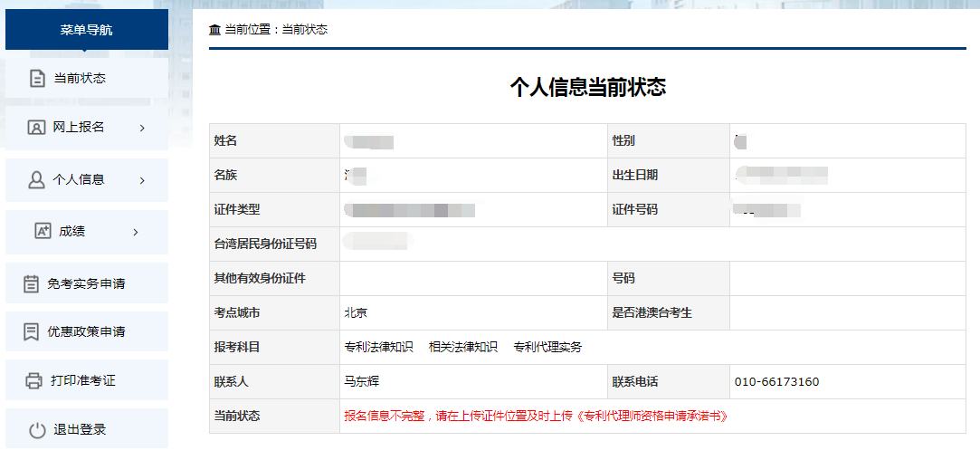Open the 免考实务申请 menu entry
The width and height of the screenshot is (980, 460).
point(86,283)
